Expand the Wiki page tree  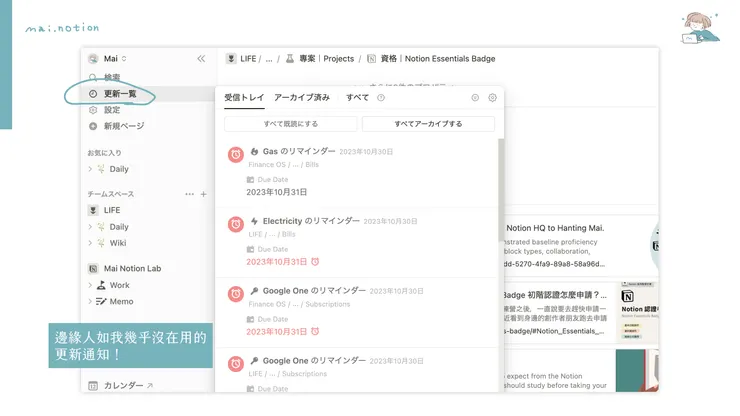click(x=90, y=243)
